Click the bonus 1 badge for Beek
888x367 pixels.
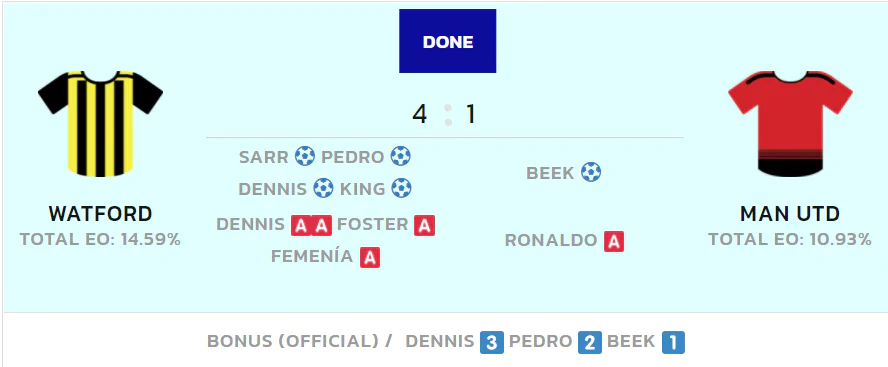pyautogui.click(x=673, y=342)
